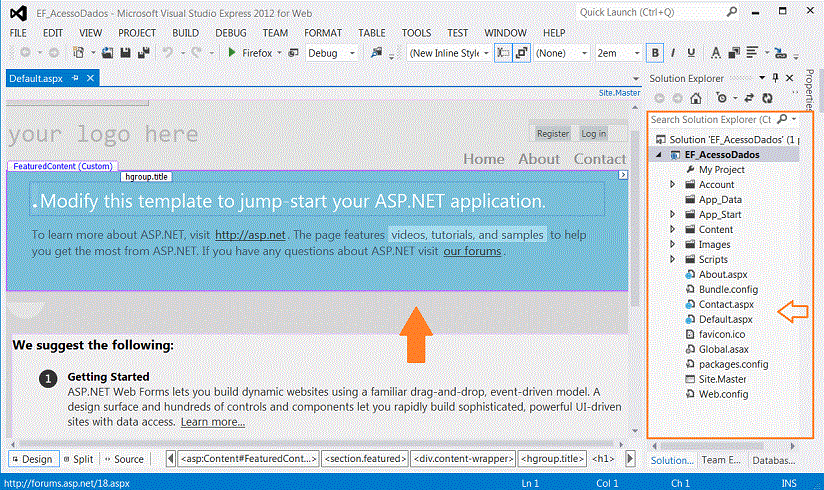Image resolution: width=824 pixels, height=490 pixels.
Task: Toggle Italic formatting button
Action: (673, 53)
